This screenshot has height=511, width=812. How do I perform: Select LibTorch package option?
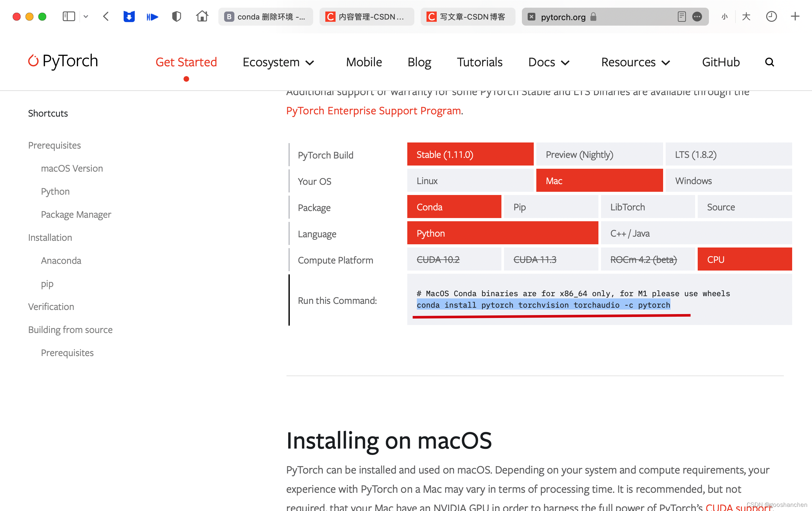coord(647,207)
